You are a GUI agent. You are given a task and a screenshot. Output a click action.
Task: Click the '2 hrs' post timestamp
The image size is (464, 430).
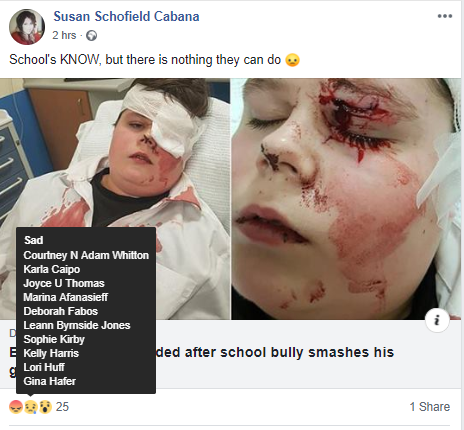64,35
